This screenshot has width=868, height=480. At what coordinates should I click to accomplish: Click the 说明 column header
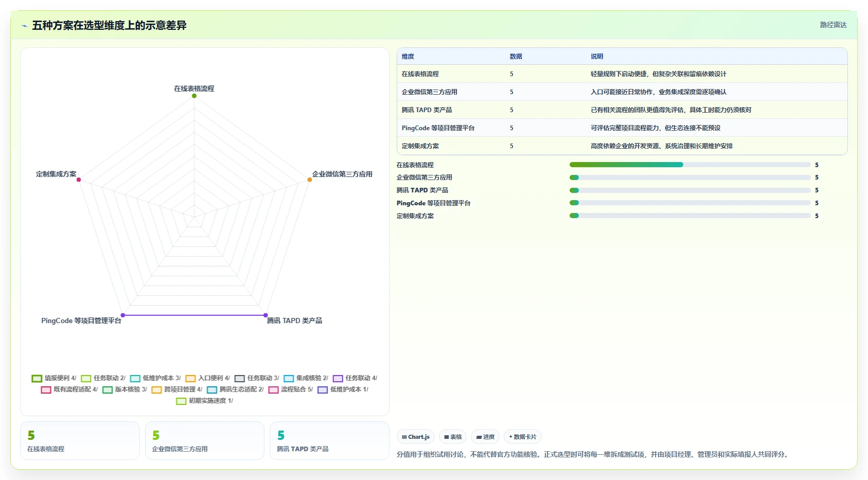point(597,57)
